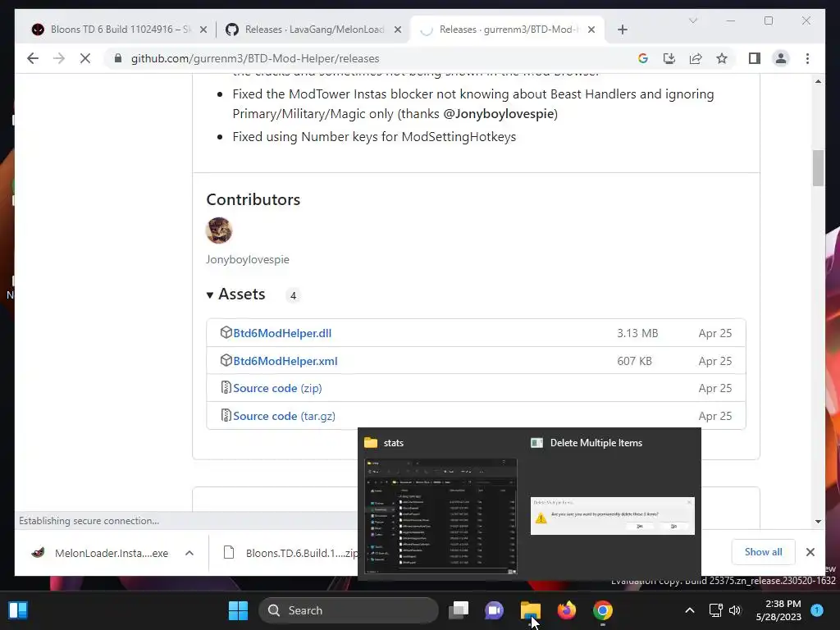Open Bloons.TD.6.Build zip download item
This screenshot has width=840, height=630.
pos(290,553)
